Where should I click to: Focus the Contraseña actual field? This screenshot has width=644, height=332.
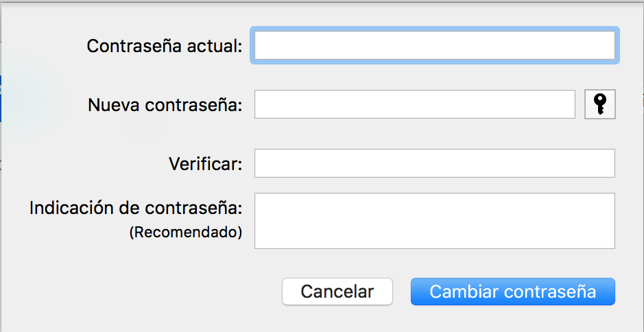click(435, 46)
